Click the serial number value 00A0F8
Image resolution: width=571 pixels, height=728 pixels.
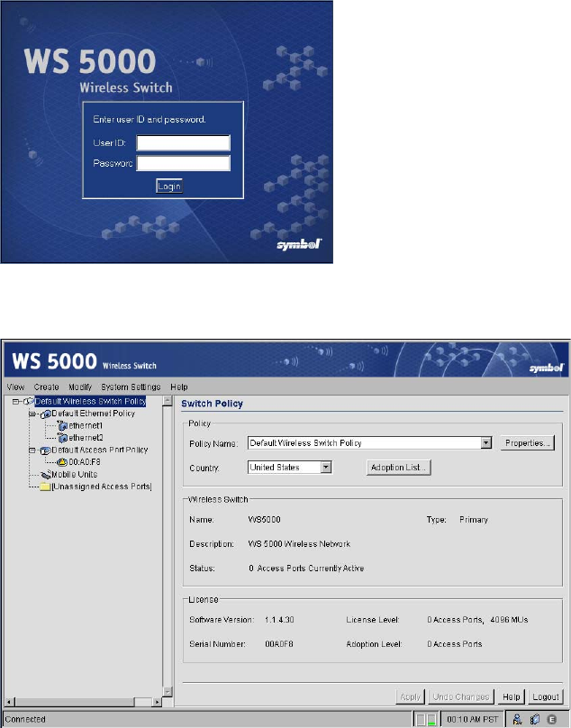279,644
